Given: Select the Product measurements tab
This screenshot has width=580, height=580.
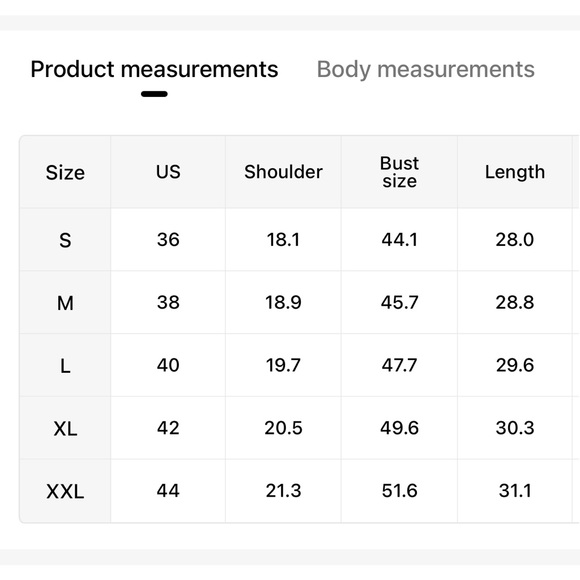Looking at the screenshot, I should click(154, 69).
